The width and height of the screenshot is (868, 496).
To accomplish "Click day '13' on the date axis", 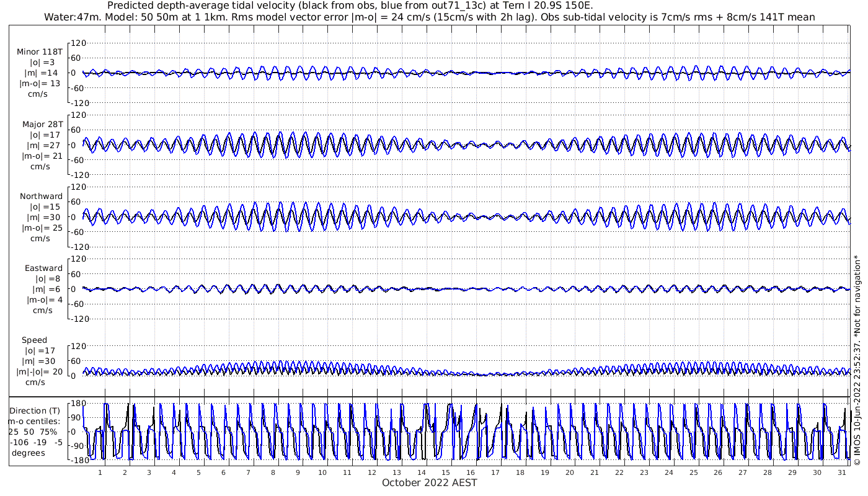I will [x=397, y=472].
